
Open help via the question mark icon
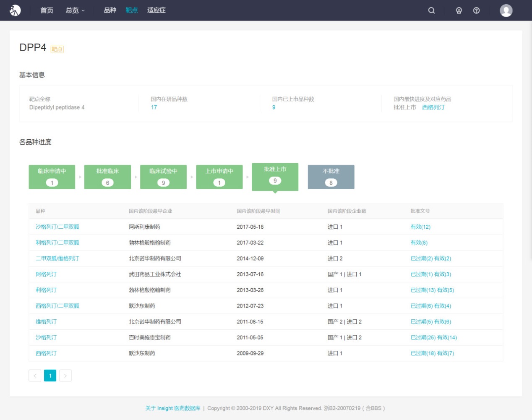[476, 10]
